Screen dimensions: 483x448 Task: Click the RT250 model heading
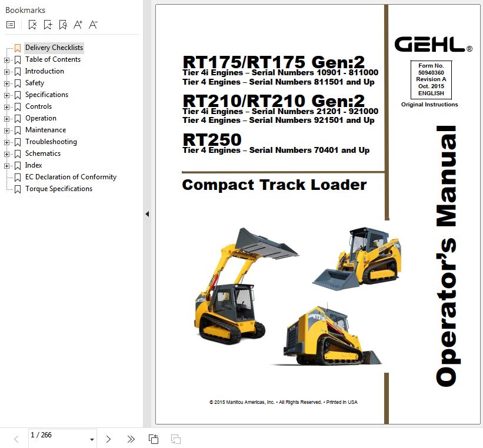212,139
